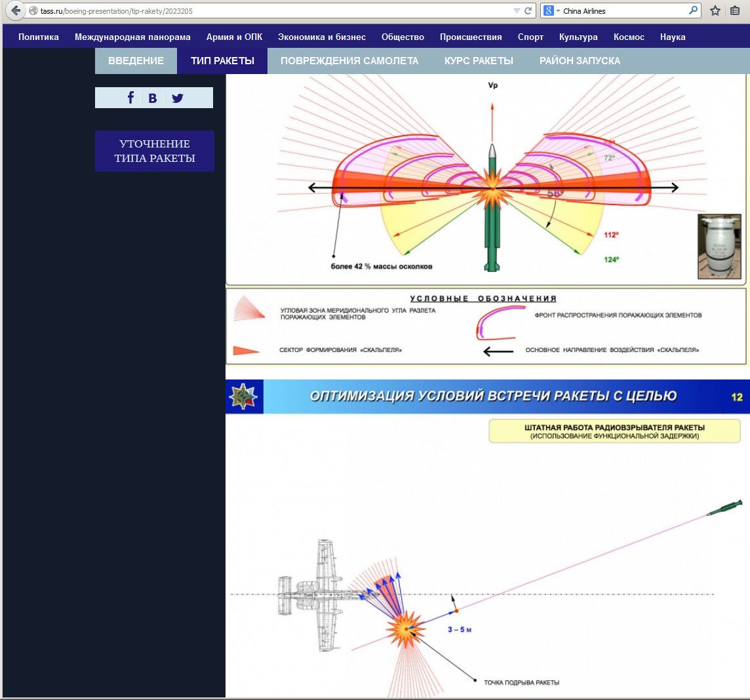This screenshot has height=700, width=750.
Task: Open the Армия и ОПК section
Action: click(x=234, y=37)
